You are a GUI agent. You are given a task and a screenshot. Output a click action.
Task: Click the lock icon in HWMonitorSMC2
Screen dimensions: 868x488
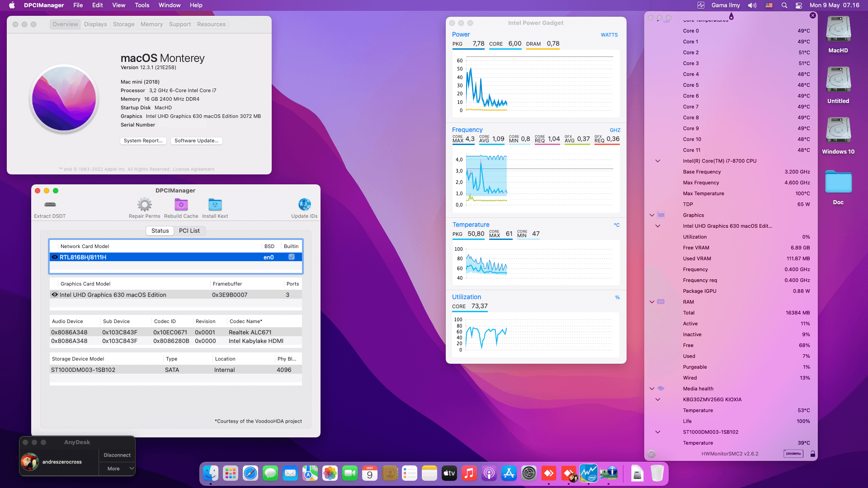coord(813,454)
